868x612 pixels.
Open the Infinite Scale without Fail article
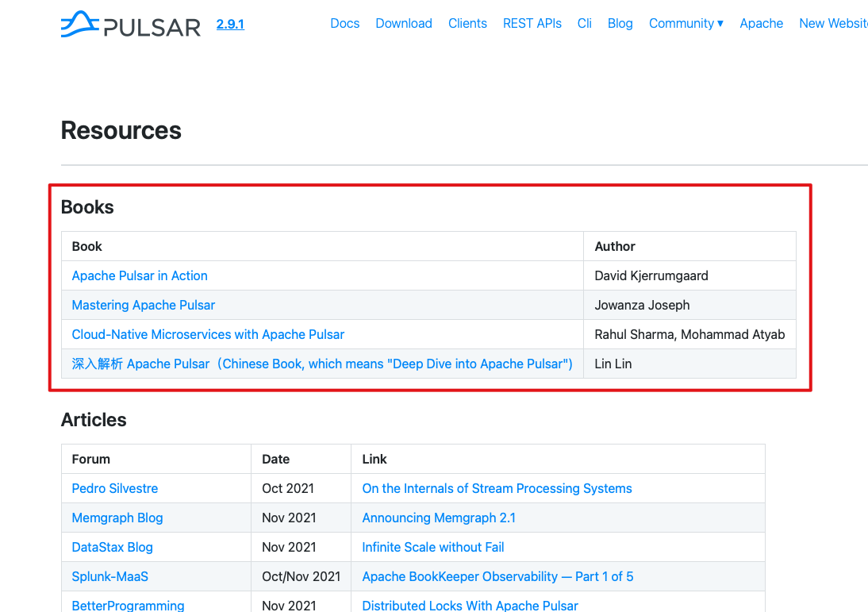pos(433,547)
